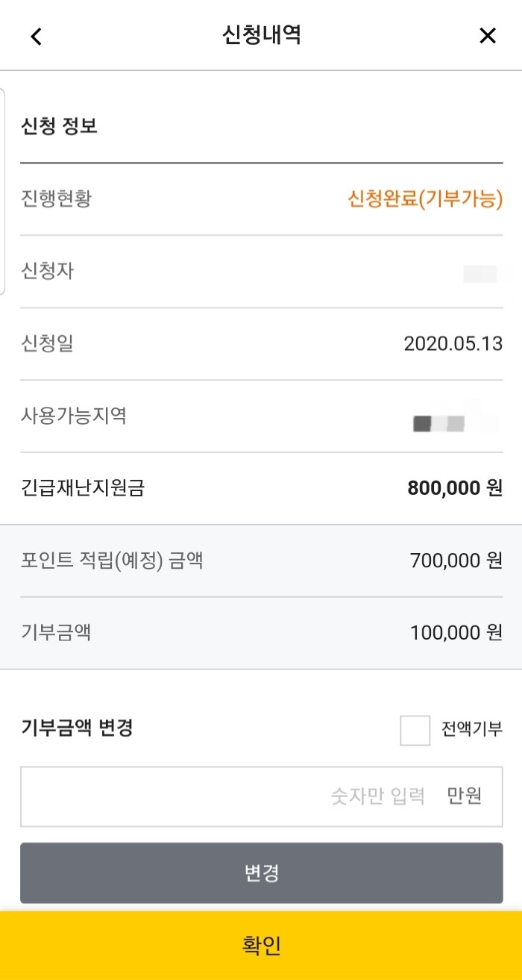This screenshot has width=522, height=980.
Task: Select the 신청자 row label
Action: click(x=47, y=271)
